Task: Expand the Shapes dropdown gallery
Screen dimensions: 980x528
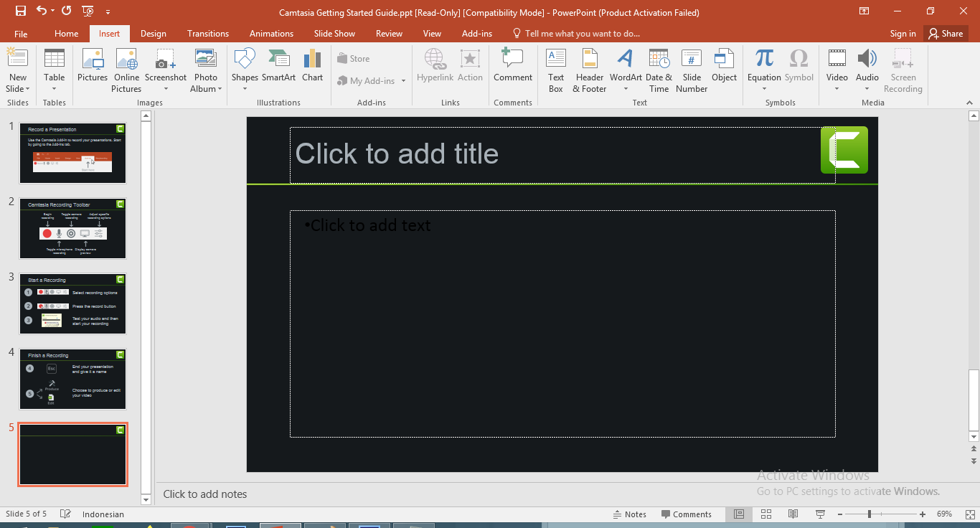Action: [245, 89]
